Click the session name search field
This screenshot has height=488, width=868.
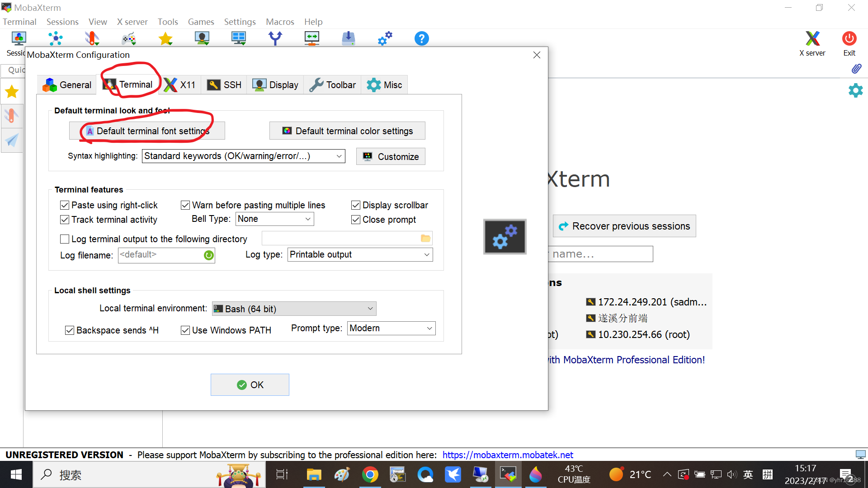[x=601, y=254]
